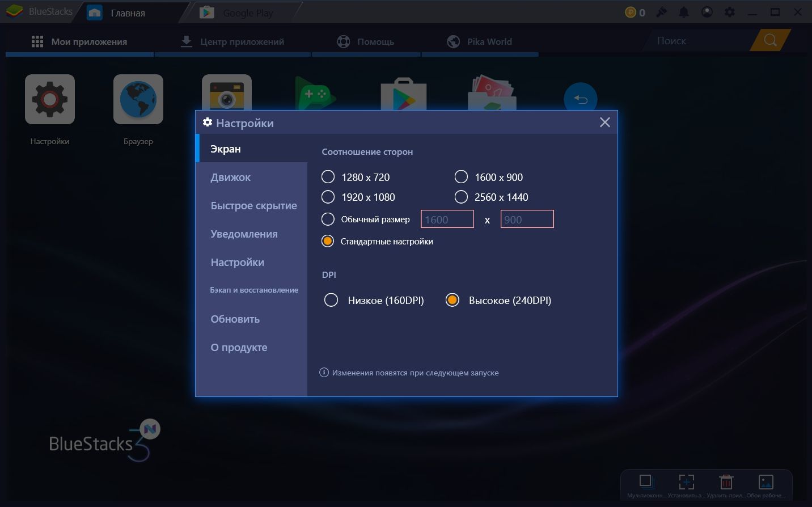Choose Низкое (160DPI) setting

point(331,300)
